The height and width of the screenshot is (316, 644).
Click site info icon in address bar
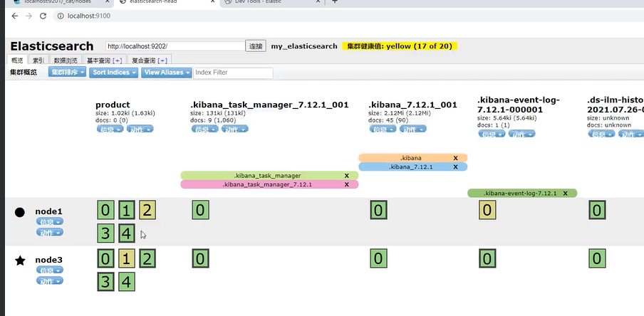[60, 16]
